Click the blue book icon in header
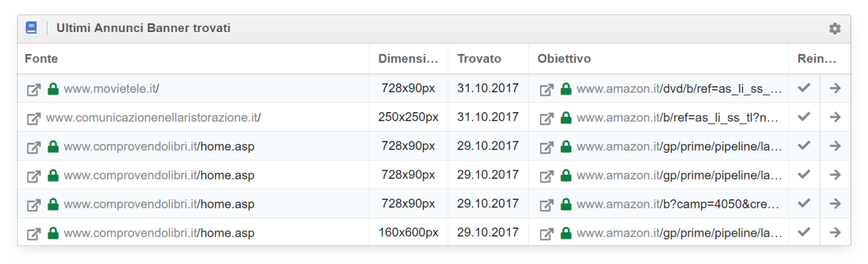Screen dimensions: 868x264 click(x=31, y=28)
